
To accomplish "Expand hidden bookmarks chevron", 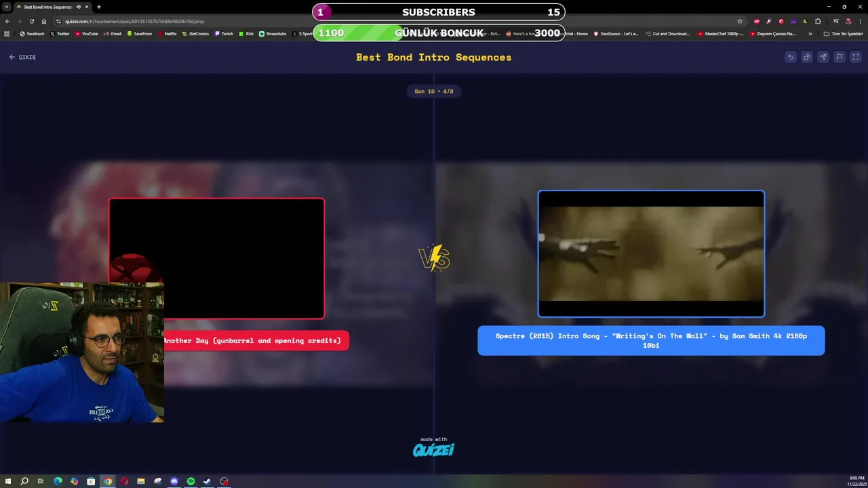I will tap(810, 34).
